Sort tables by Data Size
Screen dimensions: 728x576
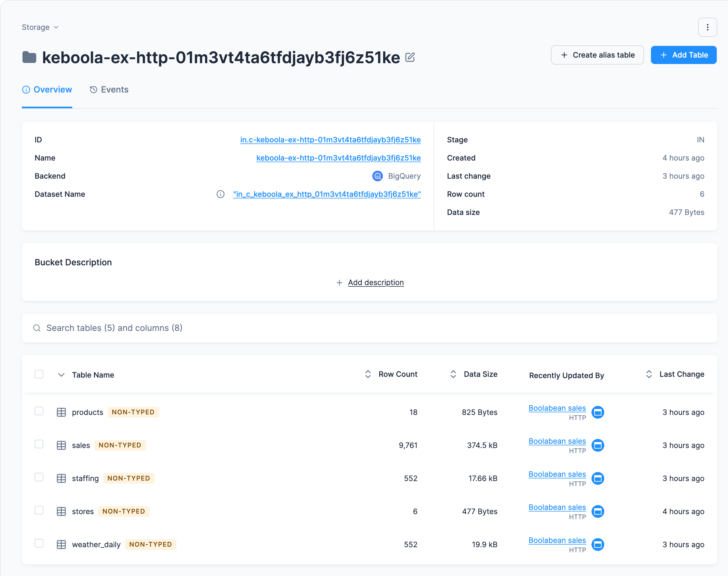click(473, 374)
